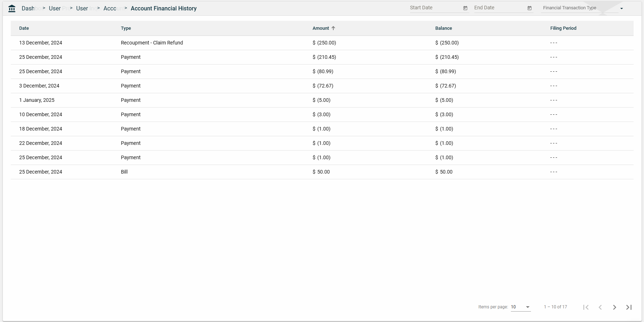
Task: Jump to the last page
Action: [x=629, y=307]
